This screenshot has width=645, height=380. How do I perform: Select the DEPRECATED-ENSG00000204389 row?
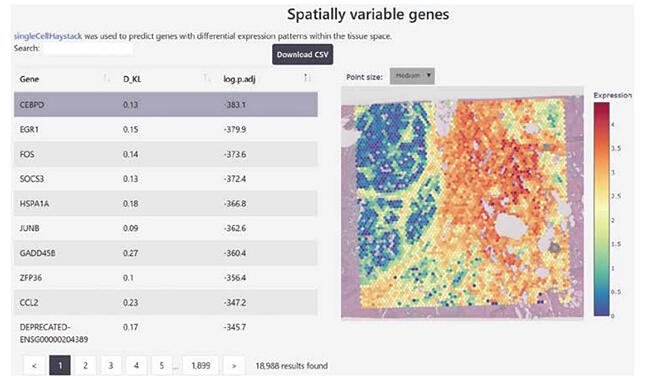(x=166, y=333)
